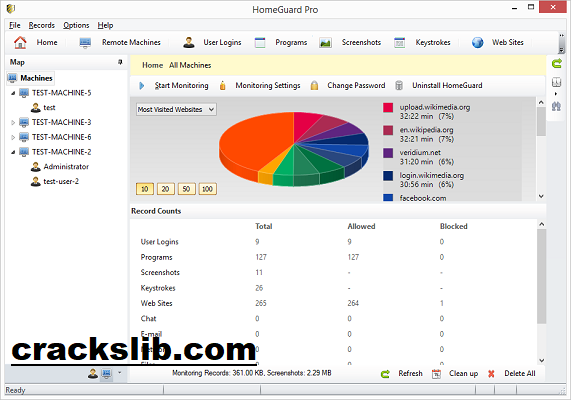The width and height of the screenshot is (571, 400).
Task: Click the binoculars search icon
Action: pyautogui.click(x=556, y=106)
